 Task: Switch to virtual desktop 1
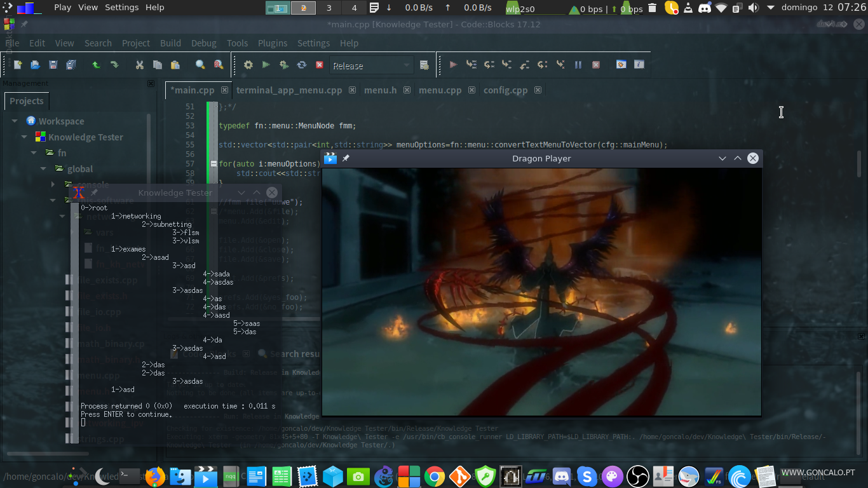(x=278, y=8)
